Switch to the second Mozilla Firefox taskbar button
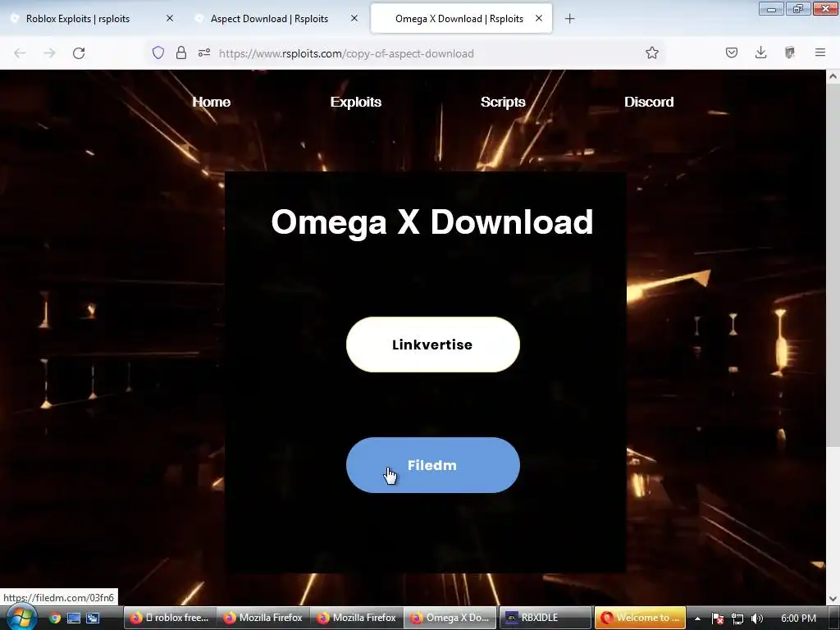The image size is (840, 630). click(x=356, y=618)
